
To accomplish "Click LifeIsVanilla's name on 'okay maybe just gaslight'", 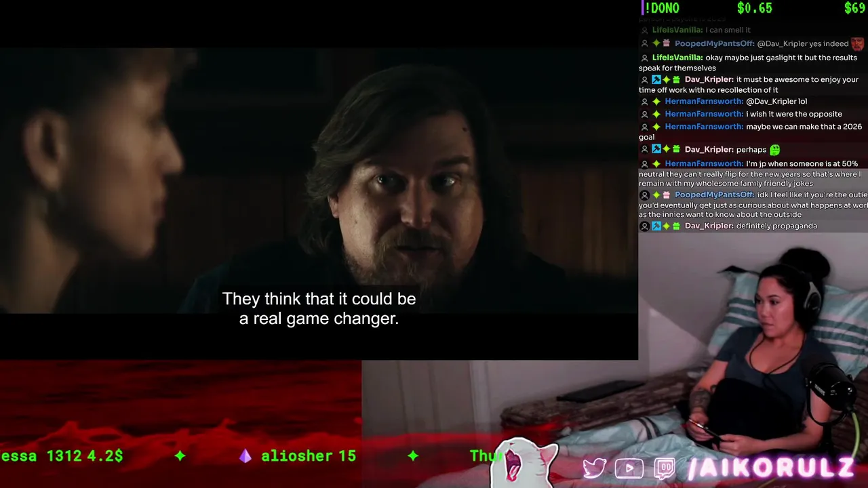I will (677, 58).
